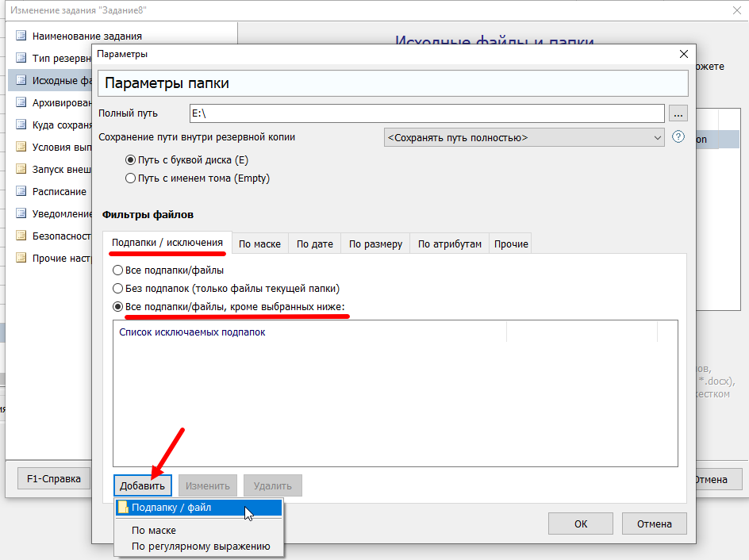
Task: Open the 'По атрибутам' tab
Action: click(449, 244)
